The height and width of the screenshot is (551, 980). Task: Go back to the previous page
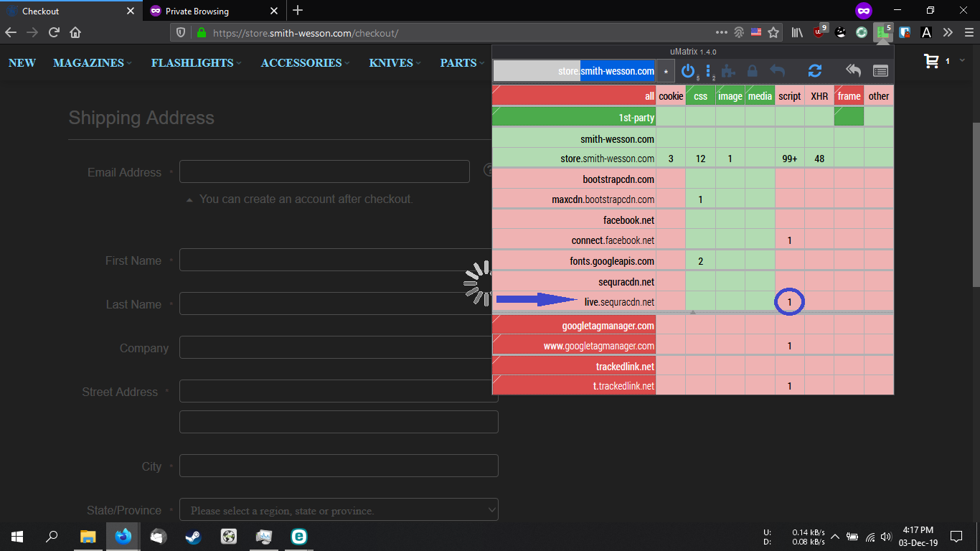tap(11, 32)
